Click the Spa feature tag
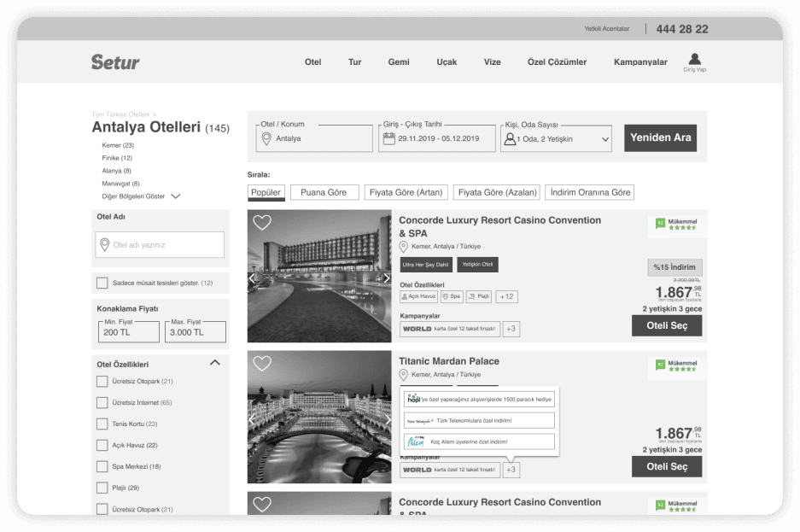The image size is (800, 532). tap(452, 296)
